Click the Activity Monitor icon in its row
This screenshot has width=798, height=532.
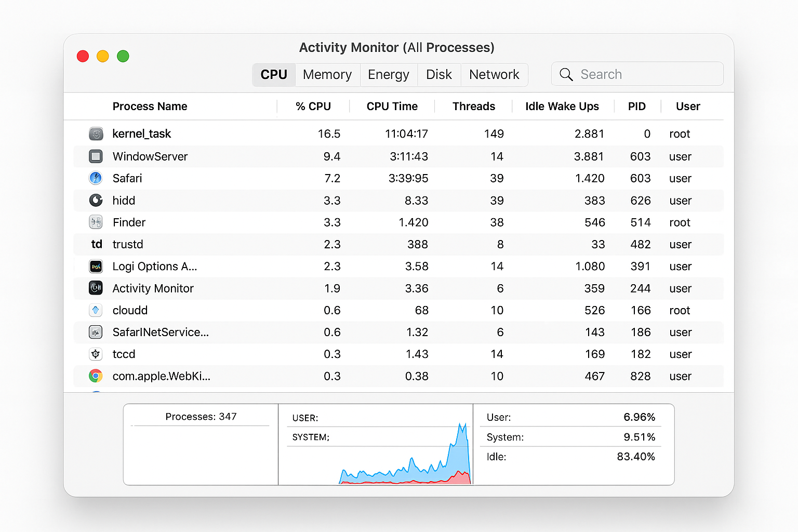pos(96,288)
